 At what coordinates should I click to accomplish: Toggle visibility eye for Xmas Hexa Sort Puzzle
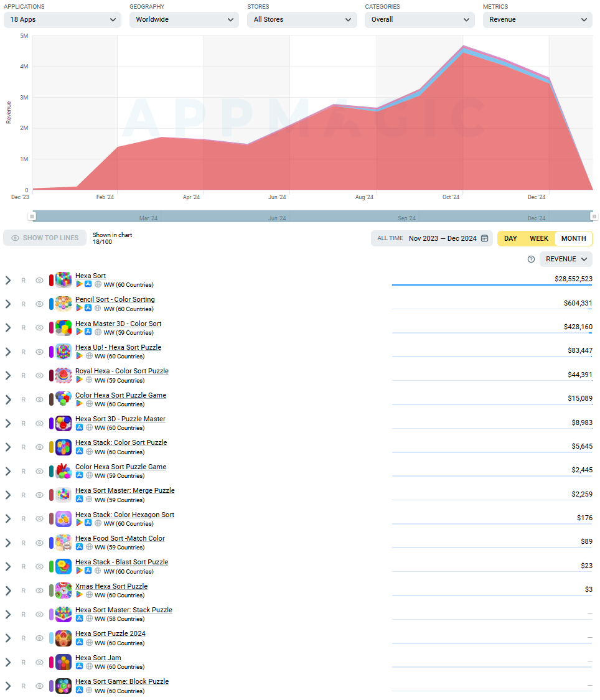pyautogui.click(x=39, y=590)
